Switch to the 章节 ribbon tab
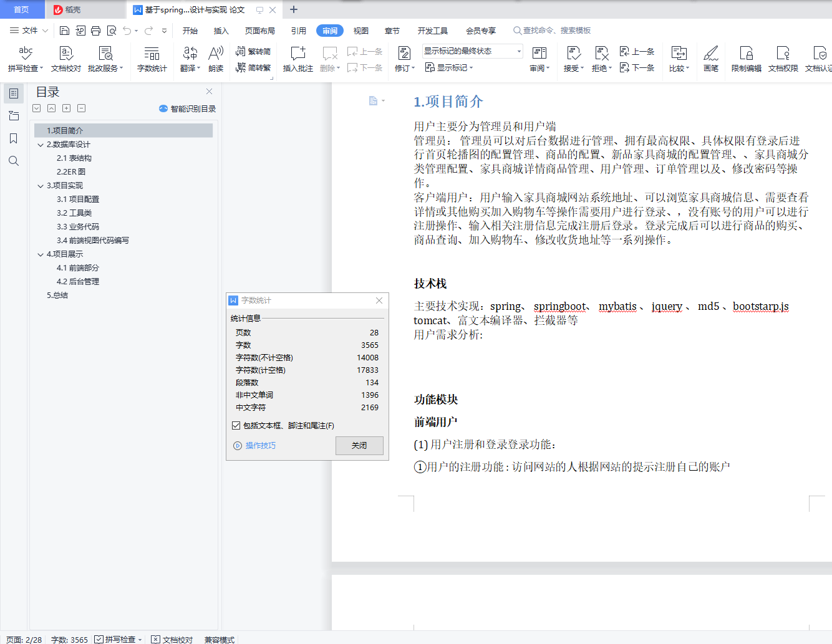This screenshot has height=644, width=832. pos(392,31)
